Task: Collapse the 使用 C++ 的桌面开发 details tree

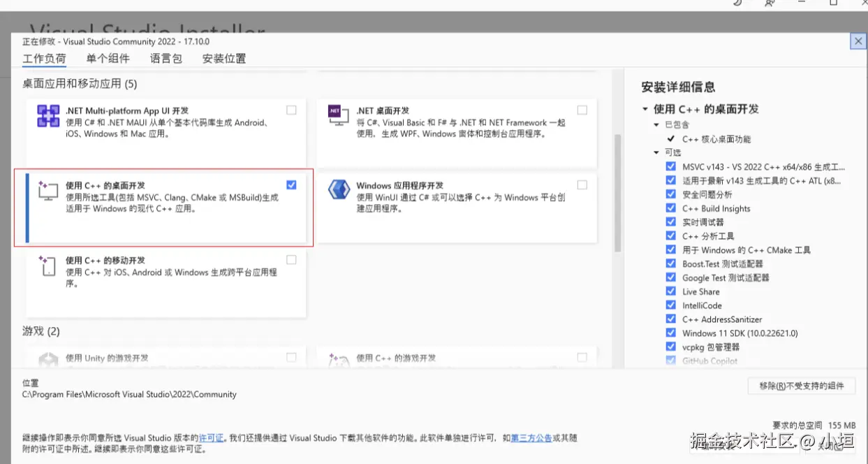Action: click(645, 110)
